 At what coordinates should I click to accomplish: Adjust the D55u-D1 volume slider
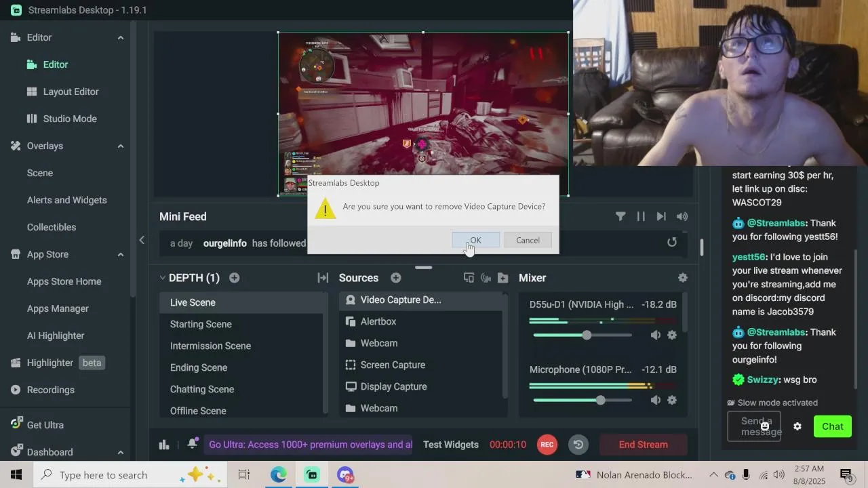click(587, 335)
